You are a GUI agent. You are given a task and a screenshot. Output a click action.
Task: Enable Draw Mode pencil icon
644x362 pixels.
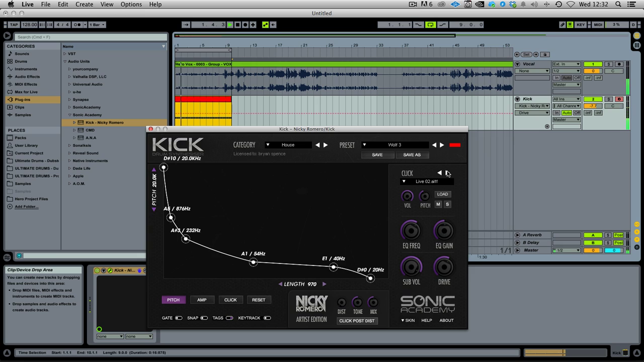pos(562,25)
